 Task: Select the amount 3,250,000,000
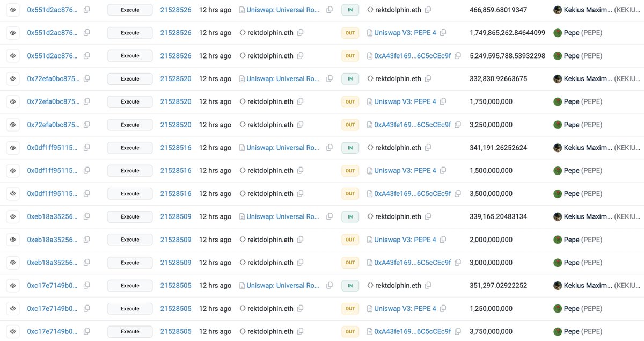pyautogui.click(x=491, y=125)
